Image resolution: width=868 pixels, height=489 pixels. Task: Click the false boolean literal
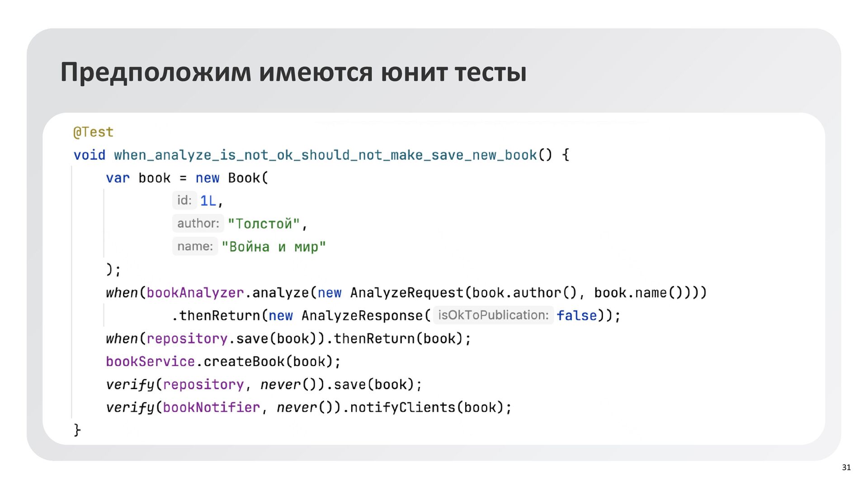[576, 315]
